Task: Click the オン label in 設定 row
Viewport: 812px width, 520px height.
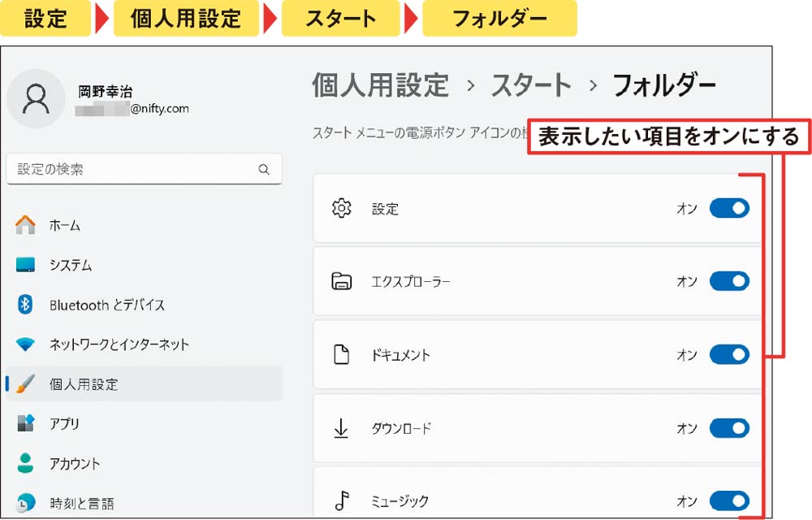Action: point(687,208)
